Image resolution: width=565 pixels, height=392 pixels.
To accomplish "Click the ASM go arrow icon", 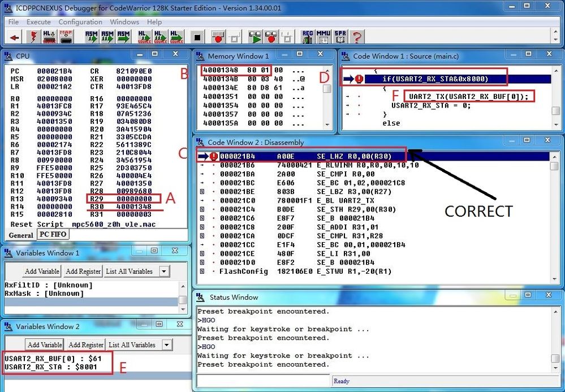I will [123, 37].
